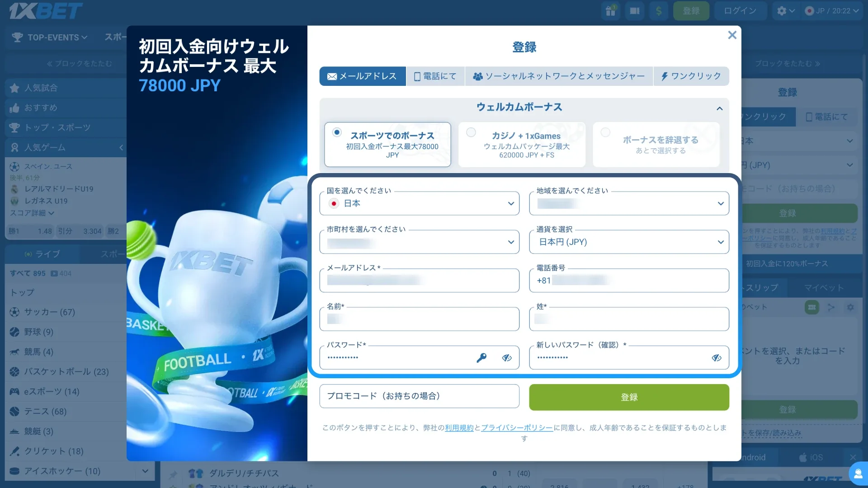Click the star icon beside 人気試合
Viewport: 868px width, 488px height.
point(14,88)
